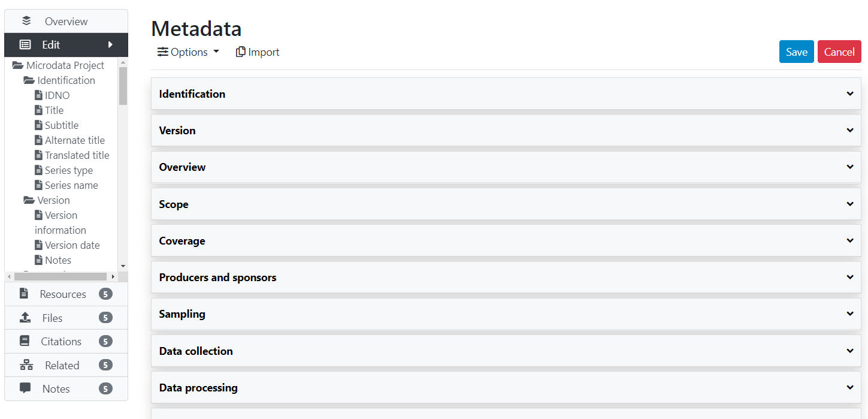The width and height of the screenshot is (868, 419).
Task: Click the Options sliders icon
Action: [x=163, y=52]
